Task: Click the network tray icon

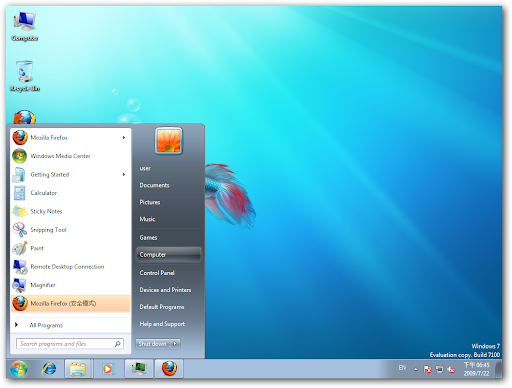Action: click(x=439, y=369)
